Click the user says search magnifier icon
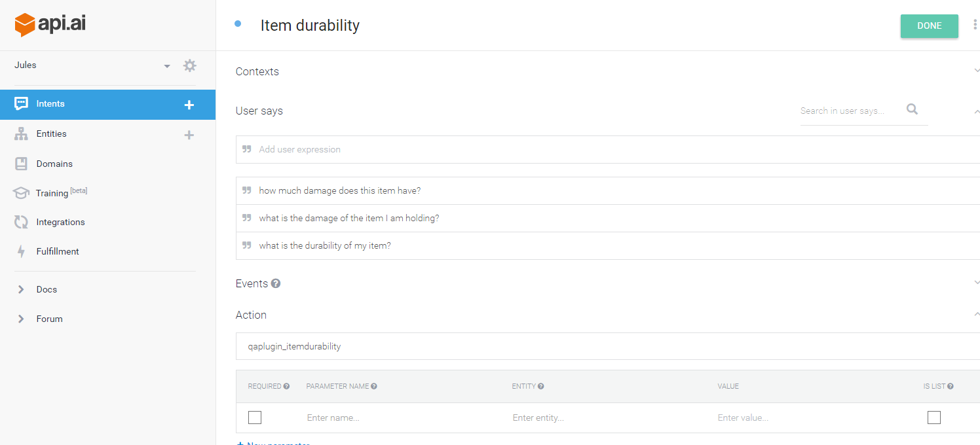980x445 pixels. (912, 109)
